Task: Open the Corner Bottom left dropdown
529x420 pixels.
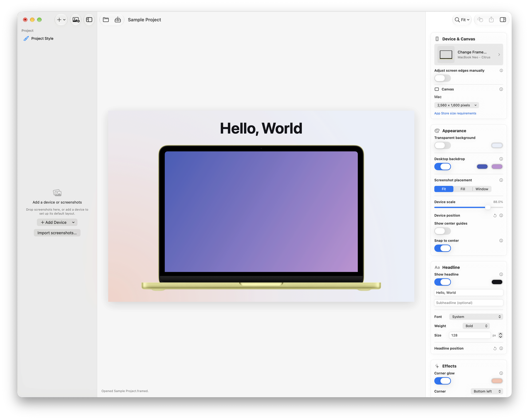Action: (x=487, y=391)
